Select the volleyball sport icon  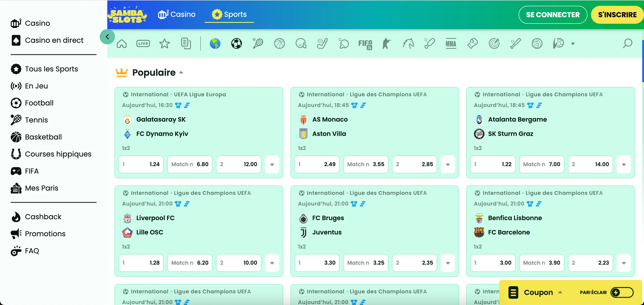(x=537, y=44)
